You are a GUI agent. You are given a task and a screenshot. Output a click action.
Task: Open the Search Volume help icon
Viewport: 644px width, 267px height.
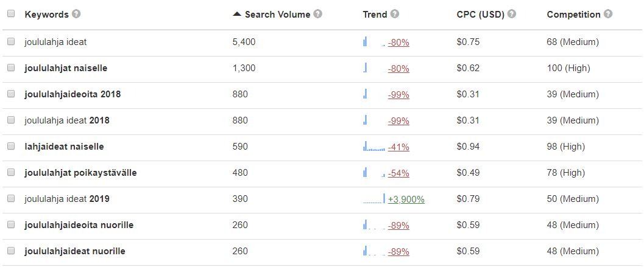click(317, 14)
